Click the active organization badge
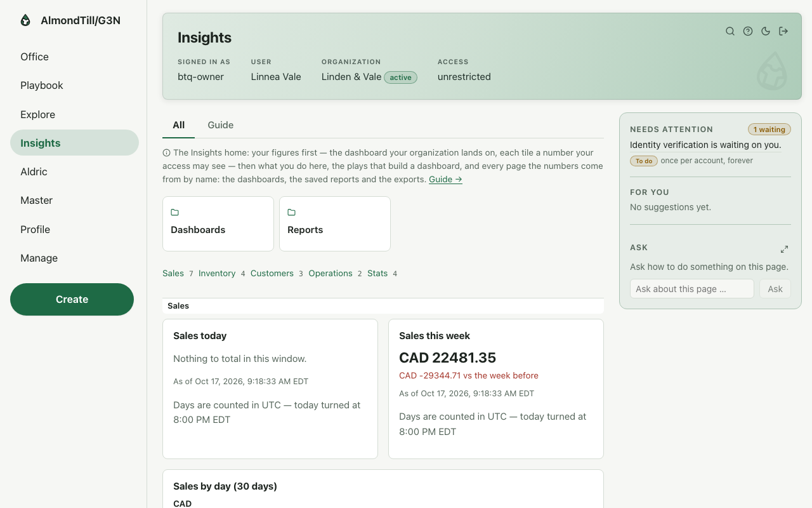Screen dimensions: 812x508 click(401, 77)
